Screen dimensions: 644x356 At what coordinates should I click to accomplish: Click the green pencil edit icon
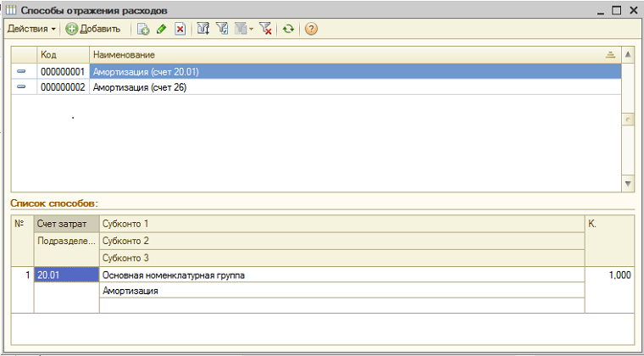161,29
